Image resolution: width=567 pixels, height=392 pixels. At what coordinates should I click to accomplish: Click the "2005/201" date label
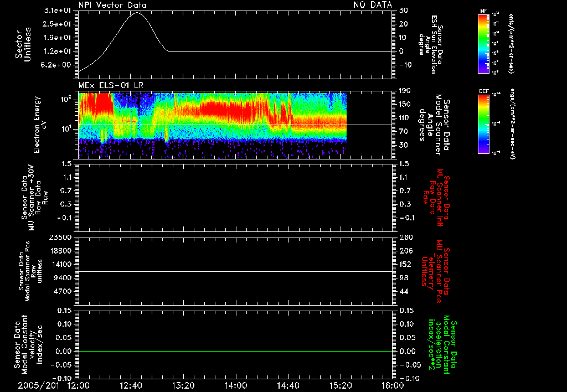(x=38, y=385)
